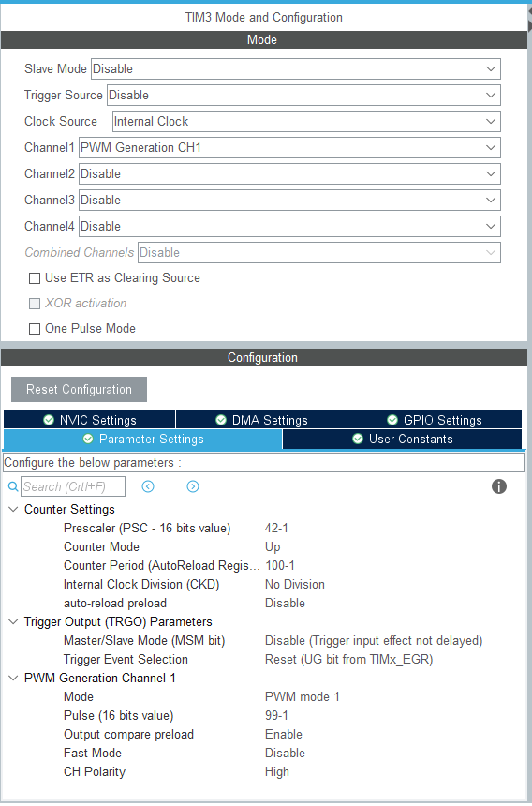
Task: Click the Mode section header bar
Action: click(264, 39)
